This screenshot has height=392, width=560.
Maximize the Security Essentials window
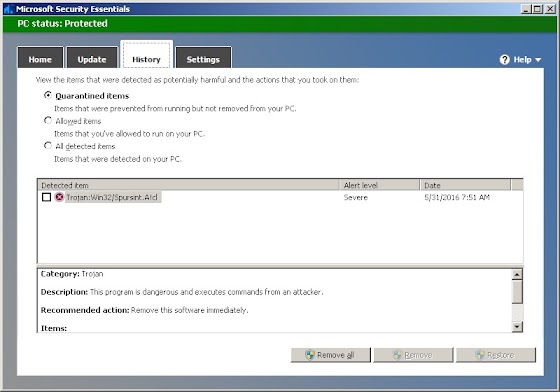(538, 9)
